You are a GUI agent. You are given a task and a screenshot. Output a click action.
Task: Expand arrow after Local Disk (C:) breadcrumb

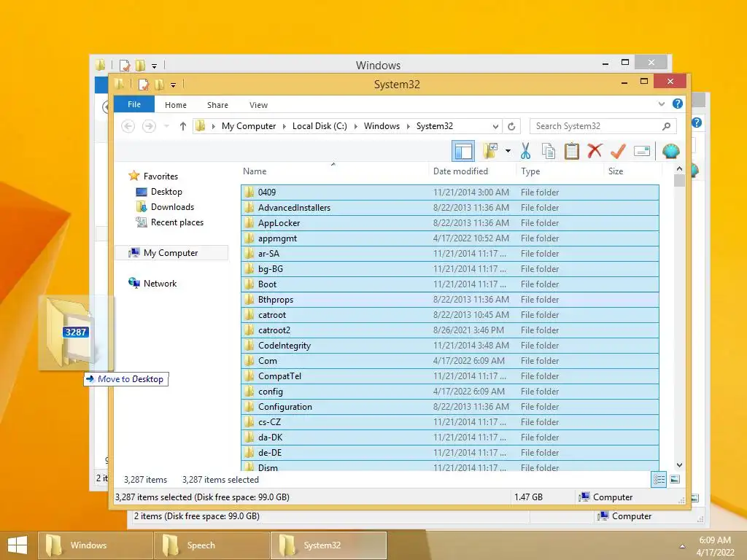pyautogui.click(x=355, y=126)
